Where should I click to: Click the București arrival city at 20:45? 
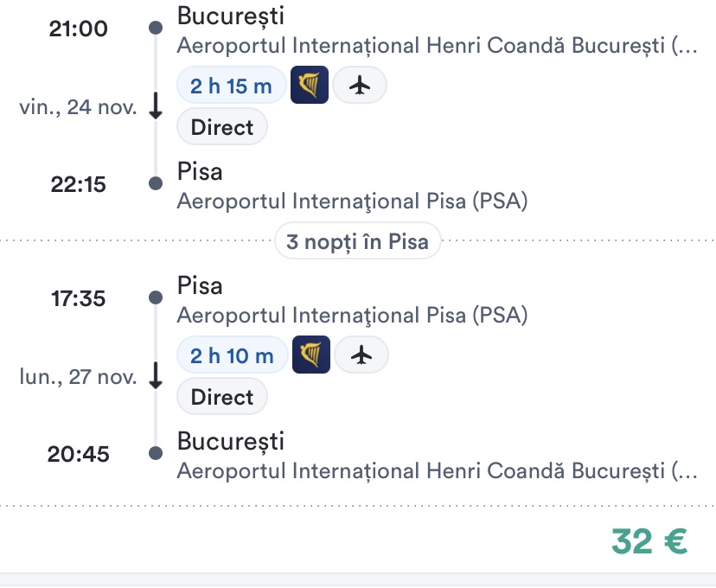coord(230,442)
